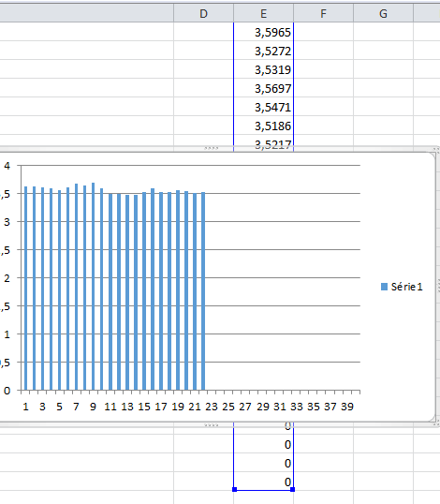Select column E header
Image resolution: width=440 pixels, height=504 pixels.
click(x=263, y=13)
